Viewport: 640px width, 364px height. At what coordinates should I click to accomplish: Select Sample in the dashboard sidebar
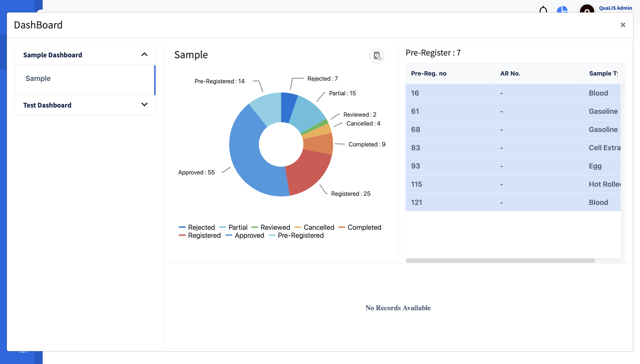pos(38,78)
